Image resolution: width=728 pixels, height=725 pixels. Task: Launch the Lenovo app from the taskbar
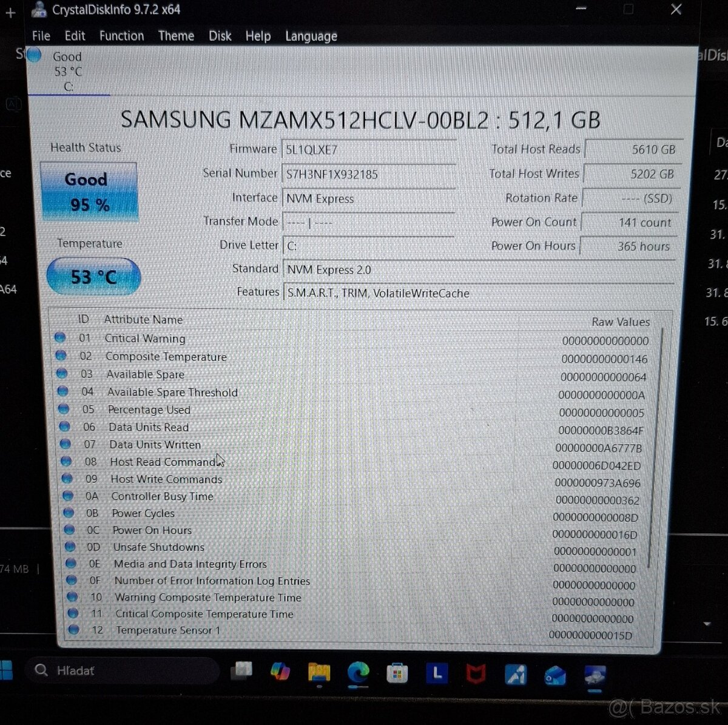point(437,673)
